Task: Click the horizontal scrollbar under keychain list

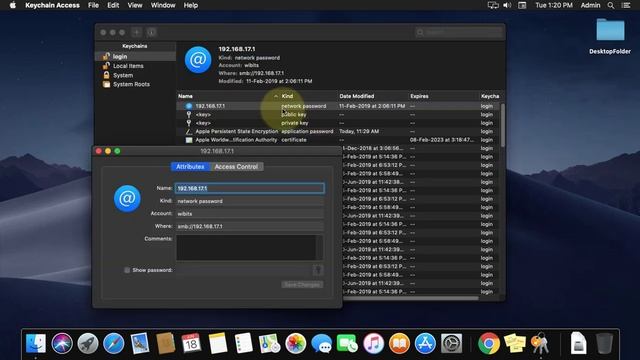Action: click(x=411, y=298)
